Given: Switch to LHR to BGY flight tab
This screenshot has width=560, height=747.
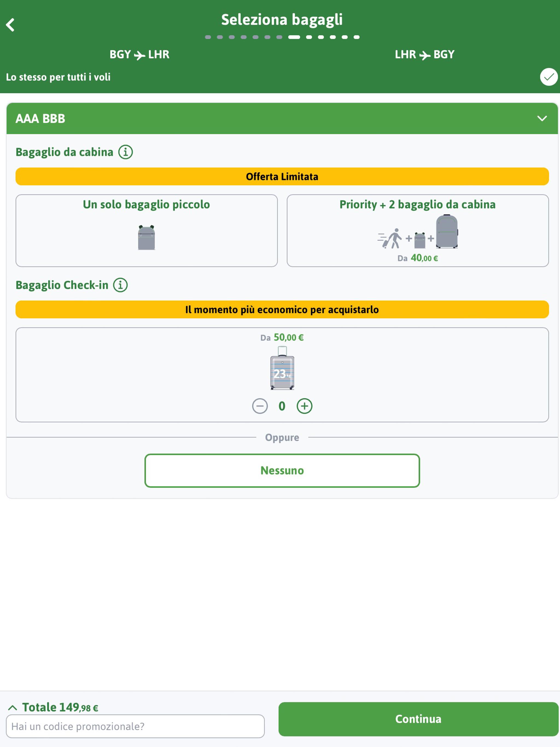Looking at the screenshot, I should (425, 54).
